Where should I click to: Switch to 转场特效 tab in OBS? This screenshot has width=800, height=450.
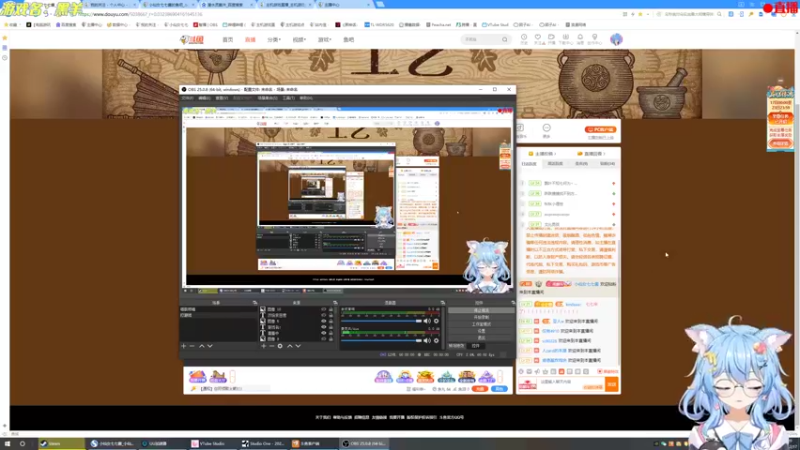tap(456, 346)
